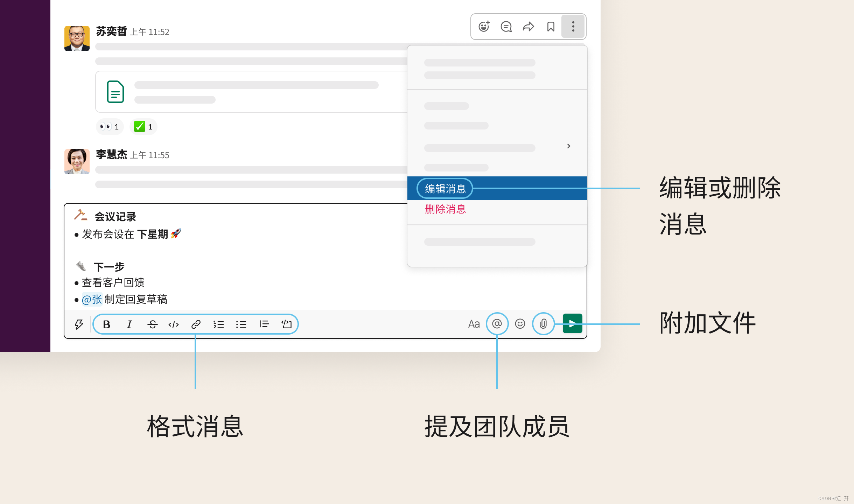This screenshot has width=854, height=504.
Task: Open more actions with three-dot icon
Action: click(x=573, y=27)
